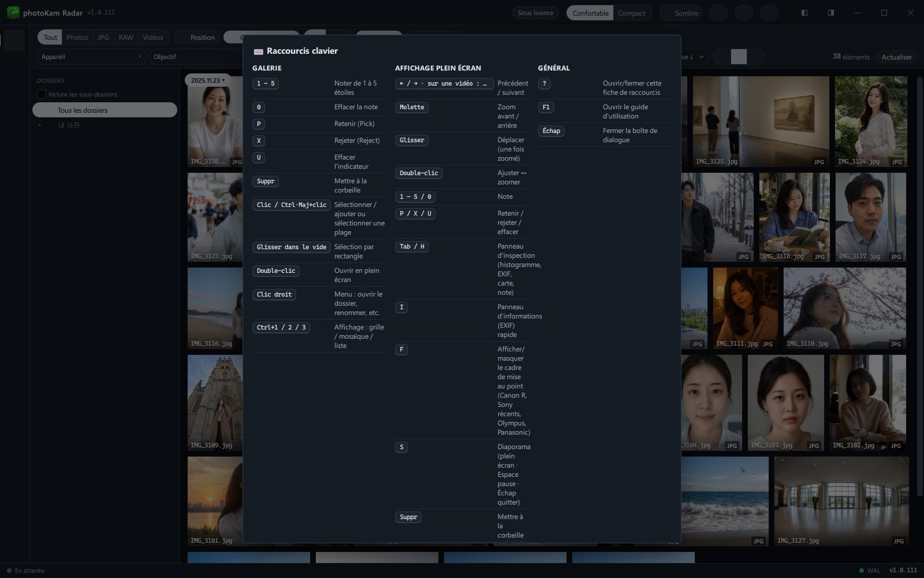This screenshot has width=924, height=578.
Task: Click the Actualiser button
Action: [x=896, y=57]
